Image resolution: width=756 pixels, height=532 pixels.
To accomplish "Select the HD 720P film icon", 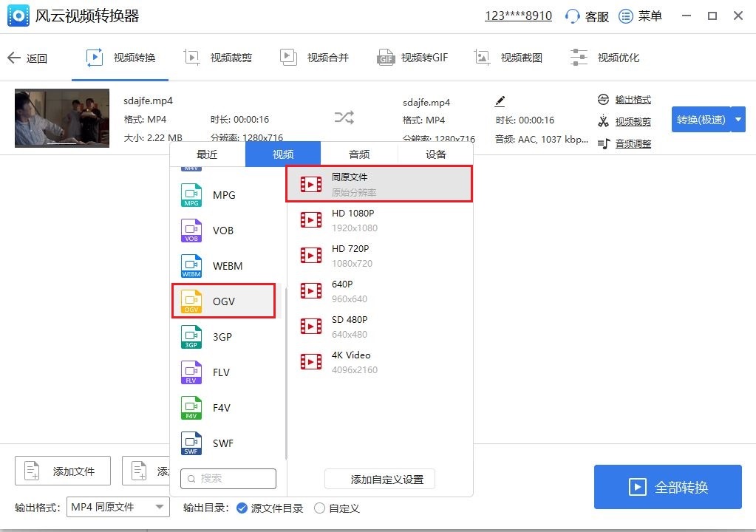I will click(x=311, y=256).
